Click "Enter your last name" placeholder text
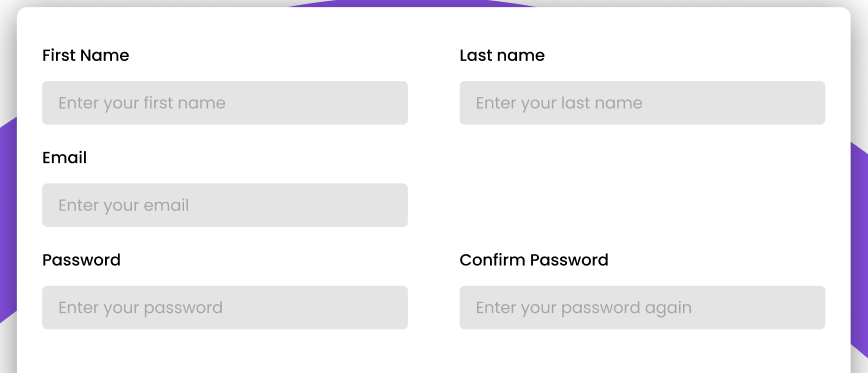 [x=559, y=103]
